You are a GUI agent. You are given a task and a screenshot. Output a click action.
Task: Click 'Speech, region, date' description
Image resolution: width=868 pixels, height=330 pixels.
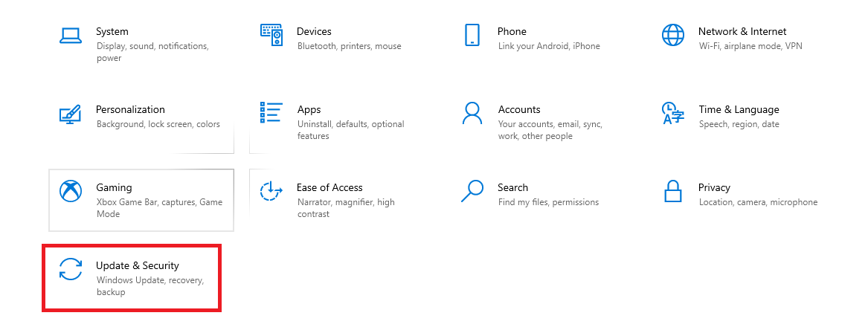pos(739,124)
